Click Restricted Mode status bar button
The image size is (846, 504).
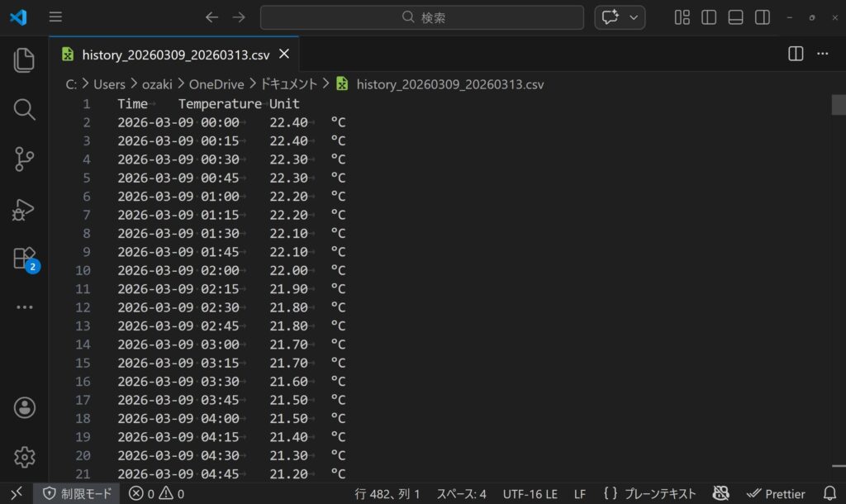[x=77, y=494]
